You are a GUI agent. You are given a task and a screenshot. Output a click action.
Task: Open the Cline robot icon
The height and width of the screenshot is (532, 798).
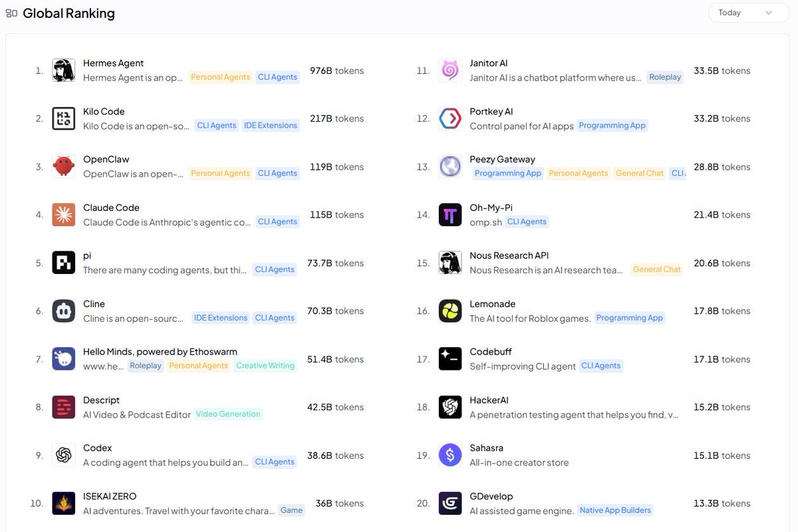point(64,311)
